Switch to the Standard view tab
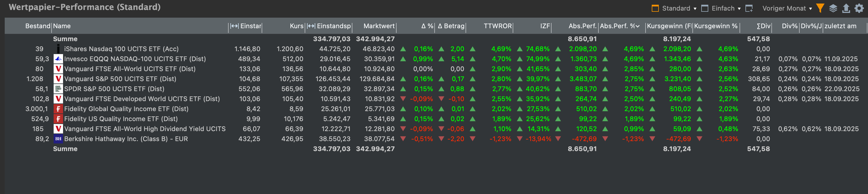The height and width of the screenshot is (194, 868). tap(676, 9)
